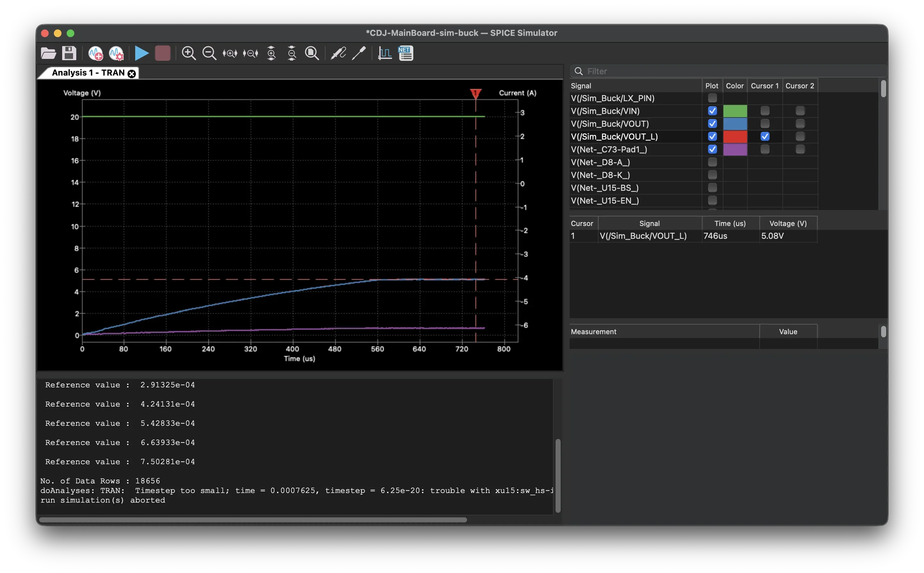Image resolution: width=924 pixels, height=573 pixels.
Task: Zoom out vertically icon
Action: pos(292,53)
